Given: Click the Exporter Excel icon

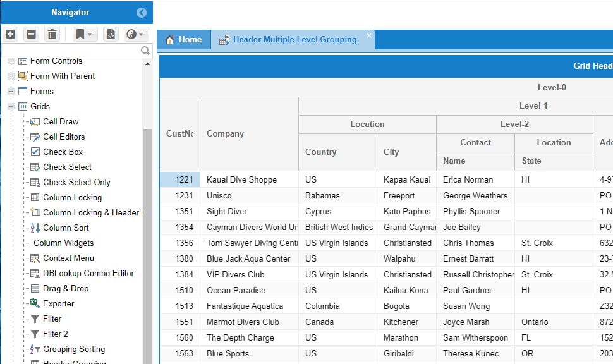Looking at the screenshot, I should (x=35, y=303).
